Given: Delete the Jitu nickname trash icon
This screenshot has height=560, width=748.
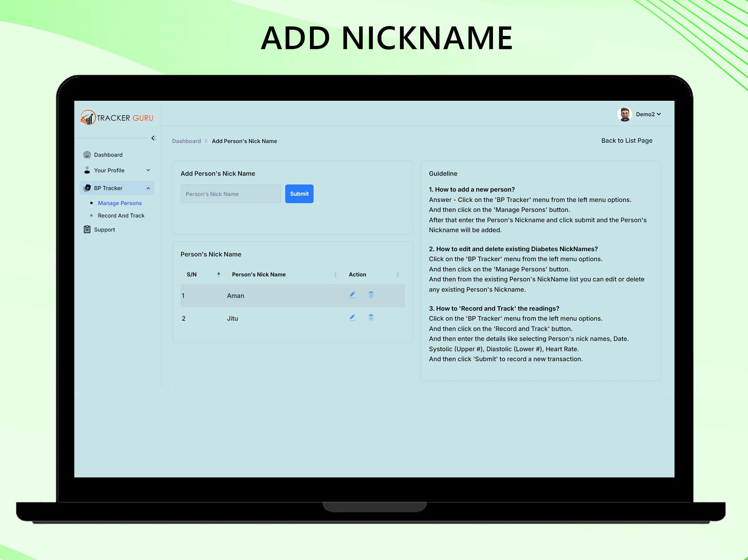Looking at the screenshot, I should [x=371, y=317].
